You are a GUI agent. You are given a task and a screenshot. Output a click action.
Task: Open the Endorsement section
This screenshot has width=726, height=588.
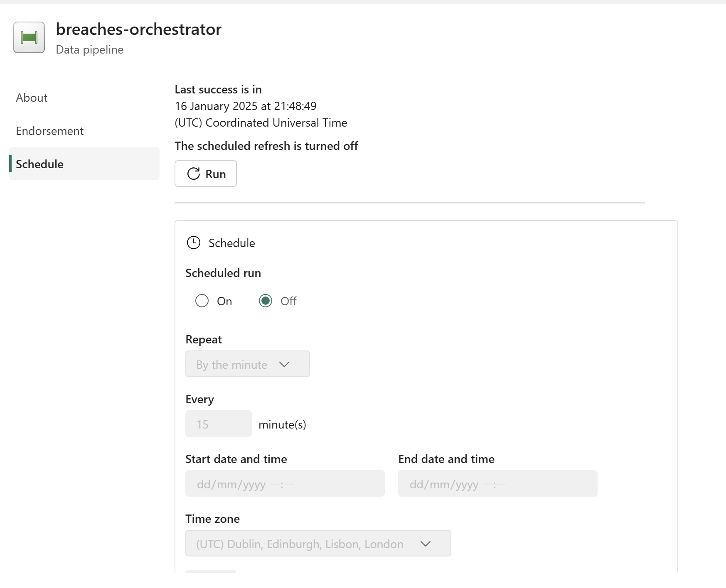[x=49, y=131]
